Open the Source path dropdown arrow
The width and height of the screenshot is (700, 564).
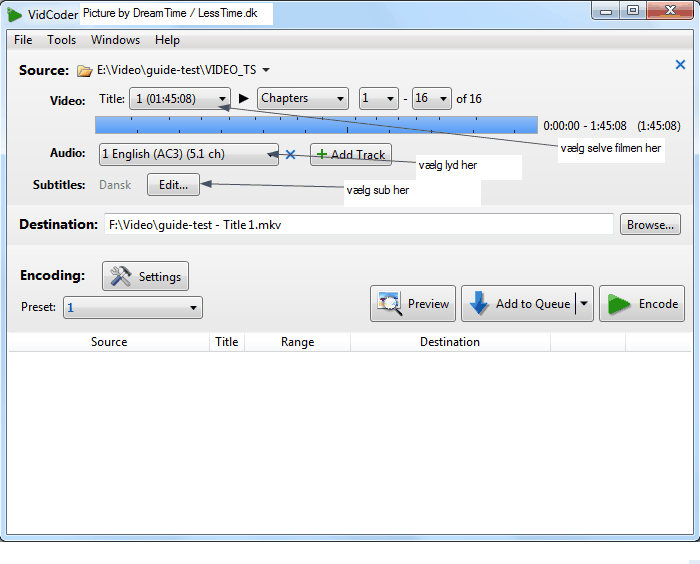266,70
